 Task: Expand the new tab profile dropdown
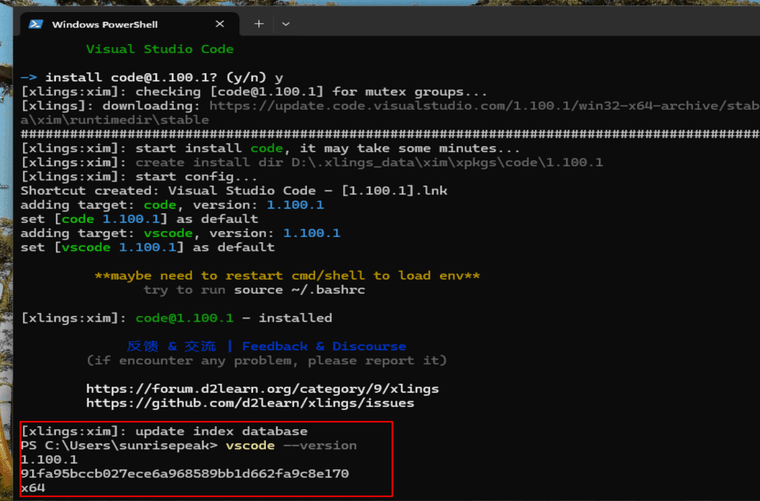pos(285,24)
